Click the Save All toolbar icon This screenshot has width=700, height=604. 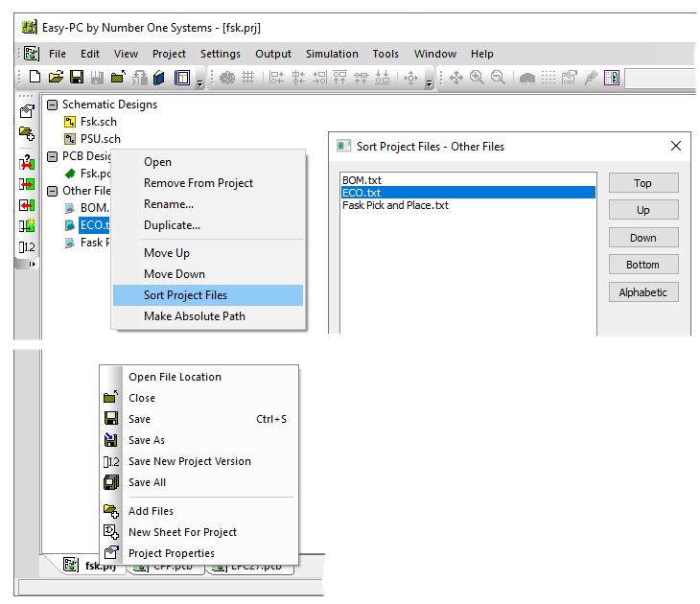tap(97, 78)
